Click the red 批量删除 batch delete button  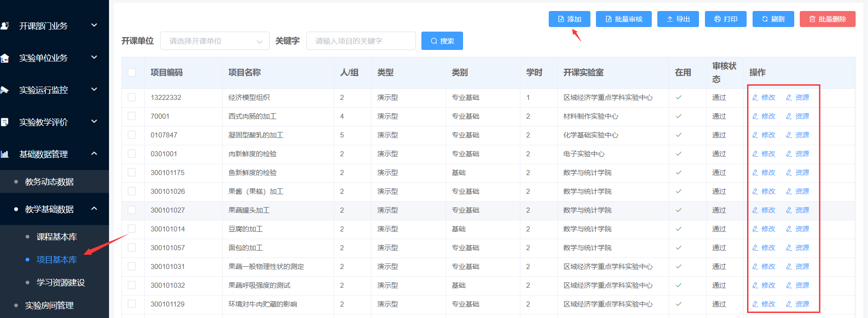pos(827,19)
